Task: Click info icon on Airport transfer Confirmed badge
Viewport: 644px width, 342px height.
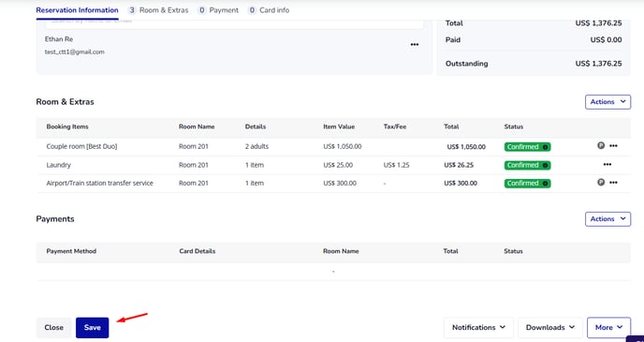Action: point(545,184)
